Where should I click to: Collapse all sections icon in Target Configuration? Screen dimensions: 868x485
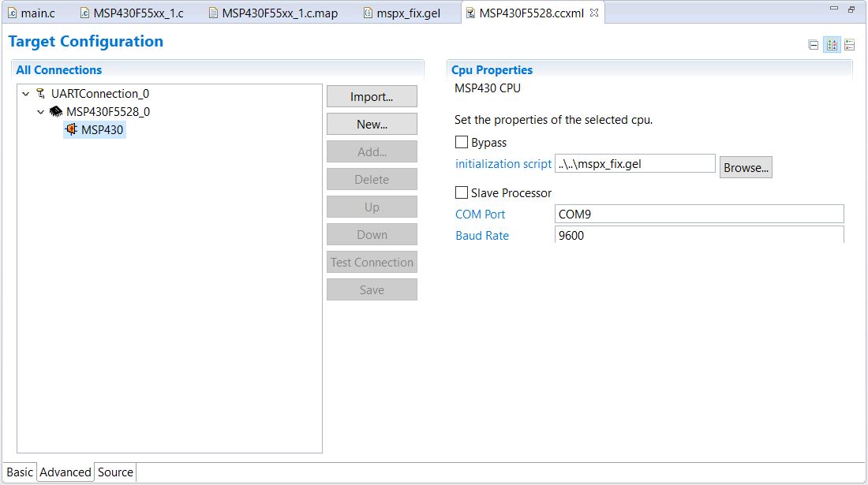coord(814,45)
